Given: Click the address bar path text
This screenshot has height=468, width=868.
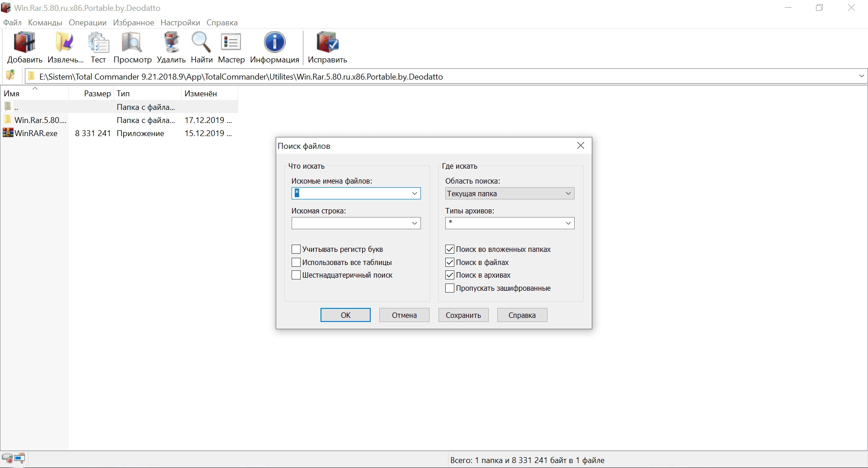Looking at the screenshot, I should click(x=241, y=76).
